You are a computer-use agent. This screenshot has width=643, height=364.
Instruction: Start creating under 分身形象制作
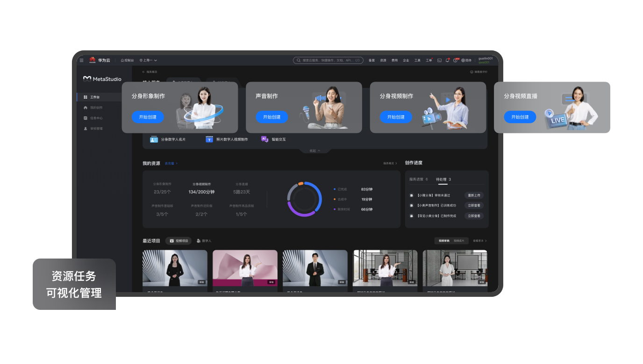[x=148, y=117]
